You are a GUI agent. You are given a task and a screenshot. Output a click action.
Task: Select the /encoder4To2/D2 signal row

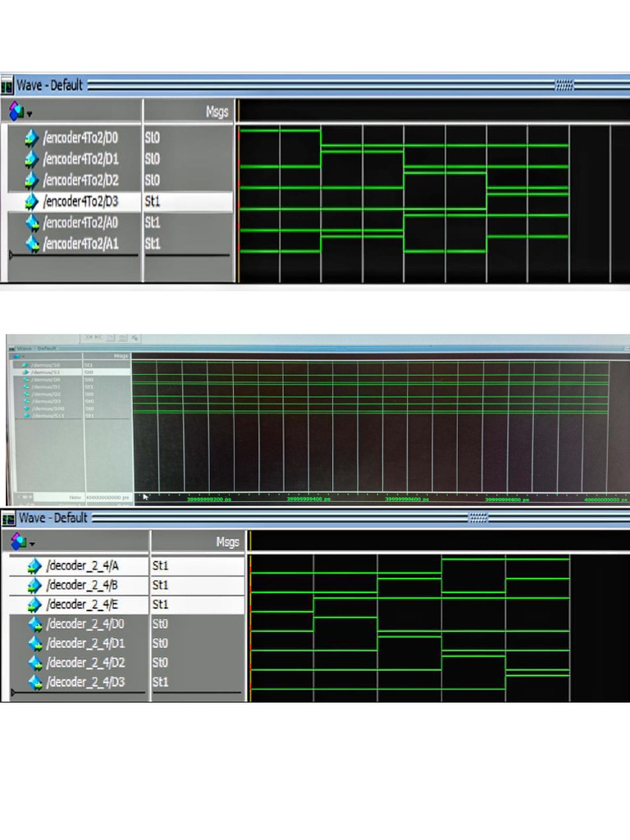point(121,180)
